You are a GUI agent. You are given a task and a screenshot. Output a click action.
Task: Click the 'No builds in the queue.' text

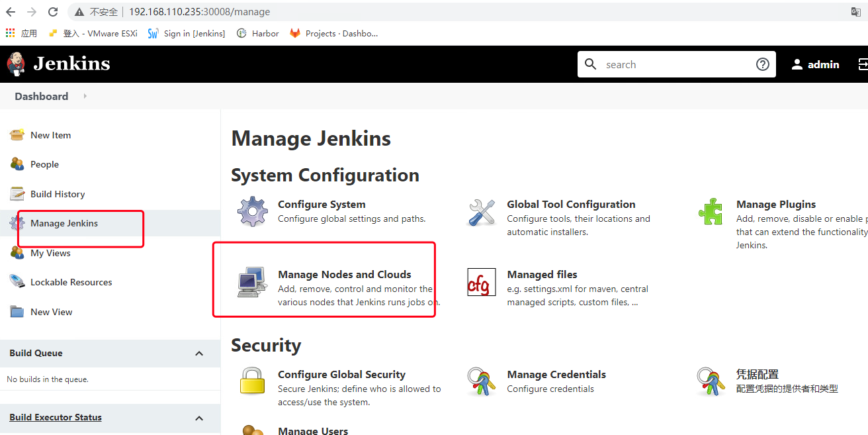[x=48, y=379]
